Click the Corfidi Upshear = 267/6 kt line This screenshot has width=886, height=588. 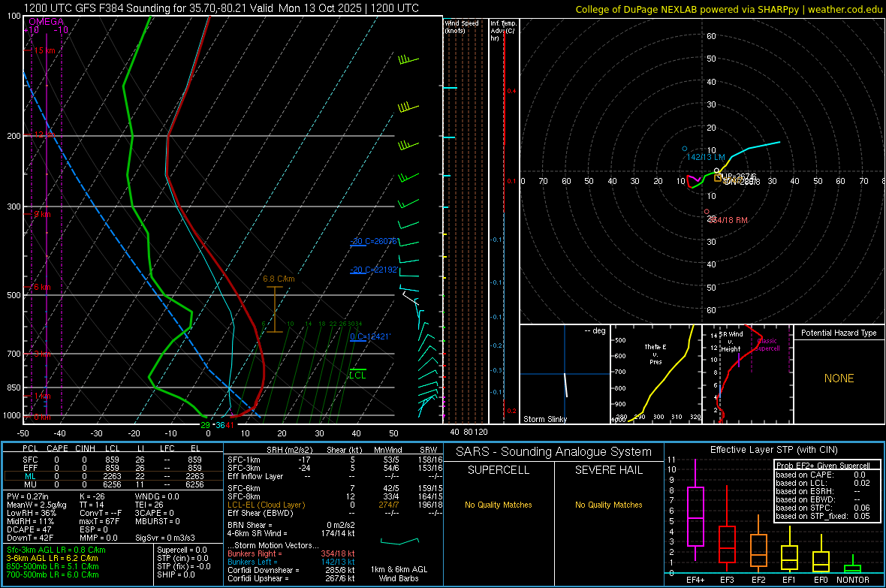tap(291, 578)
